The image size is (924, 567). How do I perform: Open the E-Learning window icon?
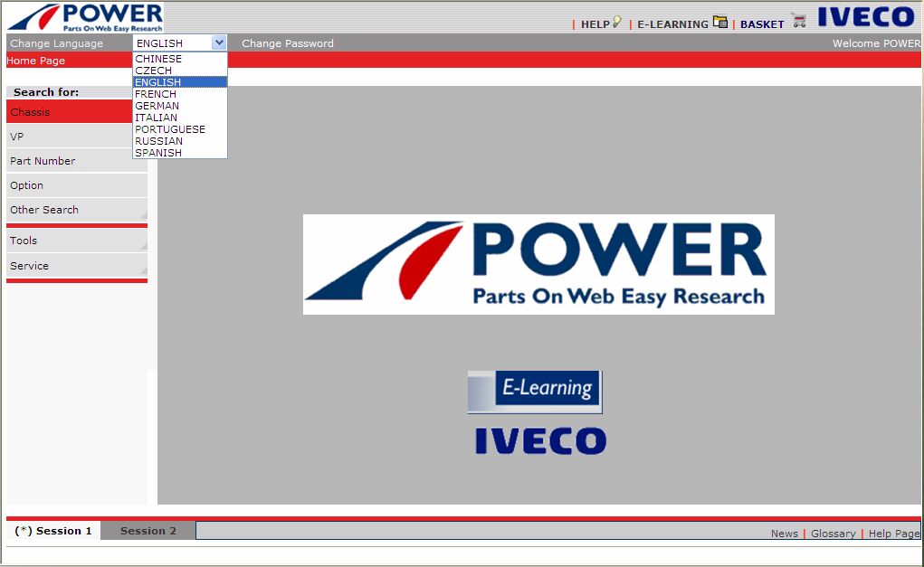[719, 22]
